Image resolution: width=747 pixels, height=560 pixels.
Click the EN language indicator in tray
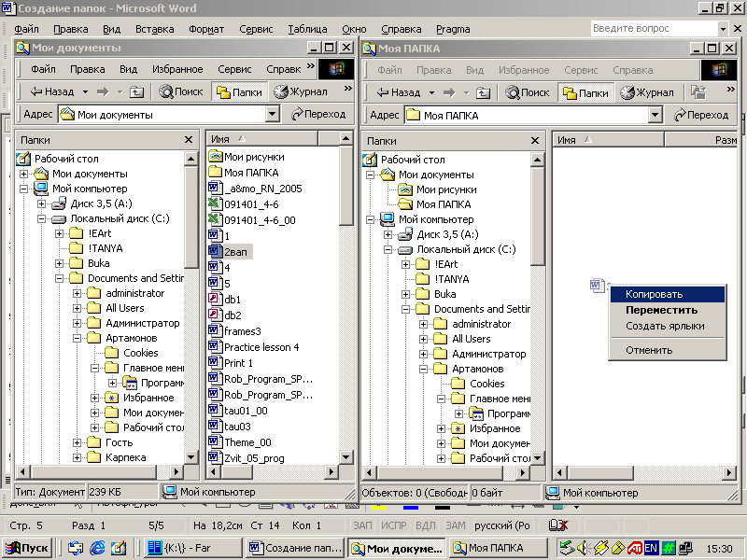click(651, 548)
